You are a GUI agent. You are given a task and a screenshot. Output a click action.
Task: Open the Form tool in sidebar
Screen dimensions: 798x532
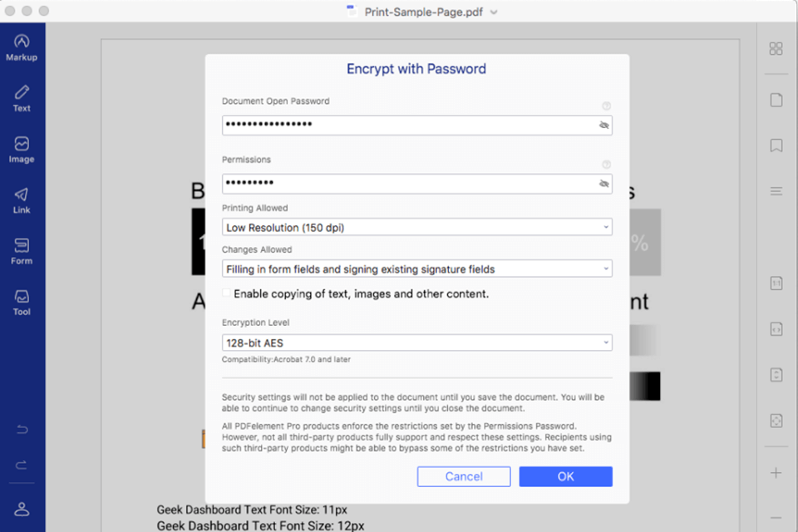22,252
